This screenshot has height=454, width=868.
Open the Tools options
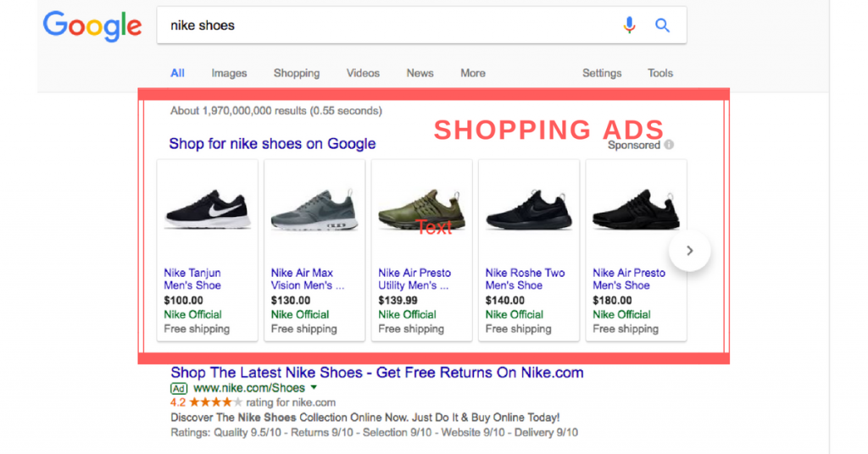pyautogui.click(x=660, y=73)
